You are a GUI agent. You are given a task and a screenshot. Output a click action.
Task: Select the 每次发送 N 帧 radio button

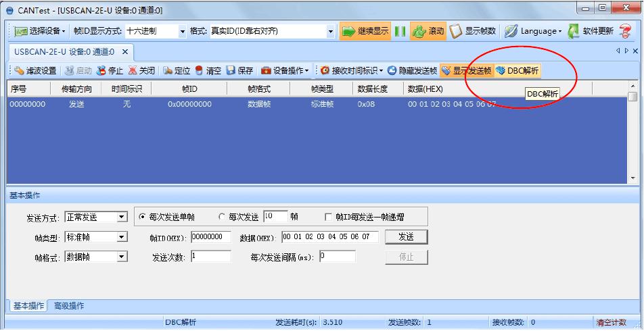[222, 217]
